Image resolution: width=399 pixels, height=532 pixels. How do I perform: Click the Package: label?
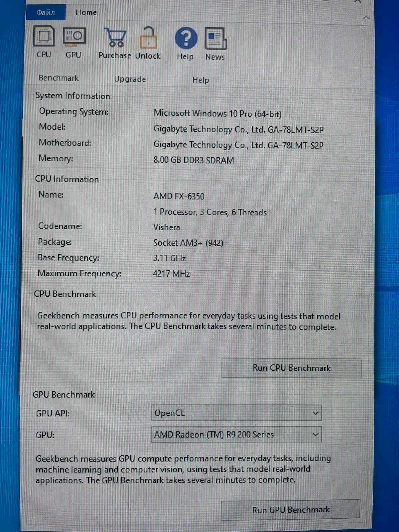(x=55, y=242)
